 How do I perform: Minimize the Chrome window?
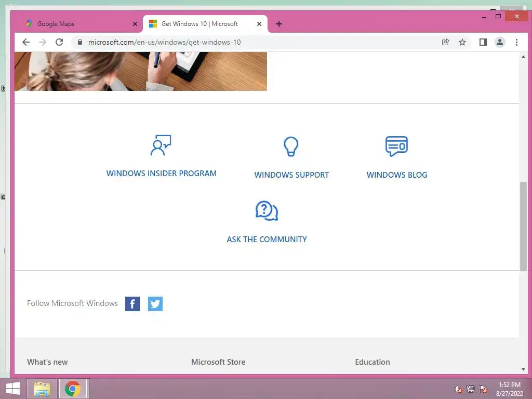coord(484,17)
